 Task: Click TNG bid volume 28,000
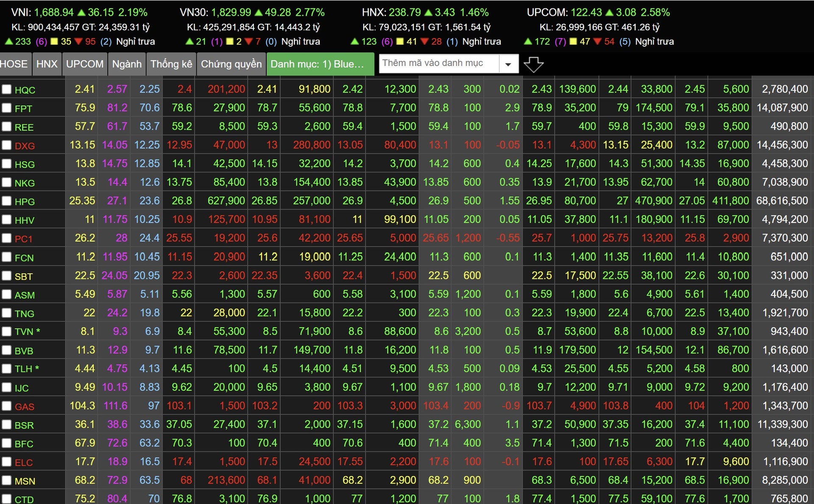229,313
